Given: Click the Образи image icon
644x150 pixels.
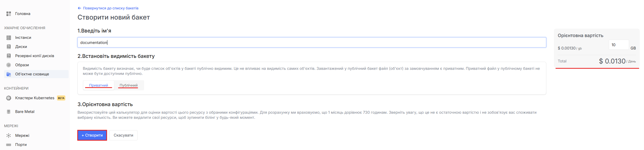Looking at the screenshot, I should tap(9, 65).
